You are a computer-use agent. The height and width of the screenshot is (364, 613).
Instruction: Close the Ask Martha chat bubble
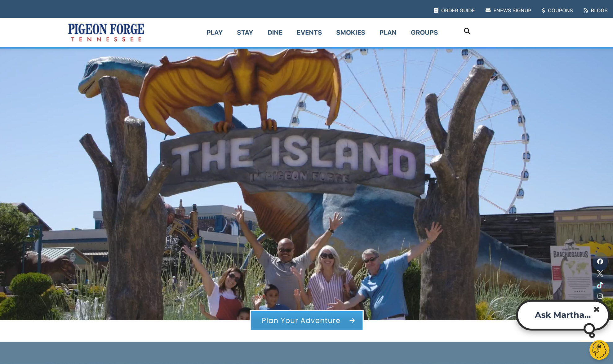(x=596, y=309)
